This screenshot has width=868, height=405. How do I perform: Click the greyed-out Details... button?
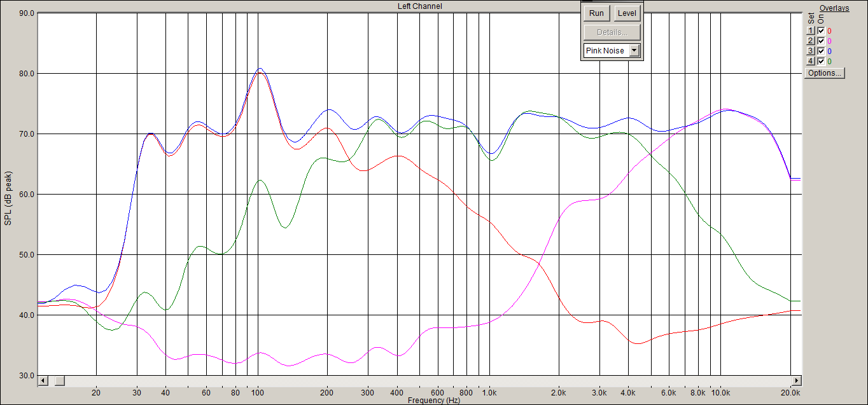(x=612, y=32)
